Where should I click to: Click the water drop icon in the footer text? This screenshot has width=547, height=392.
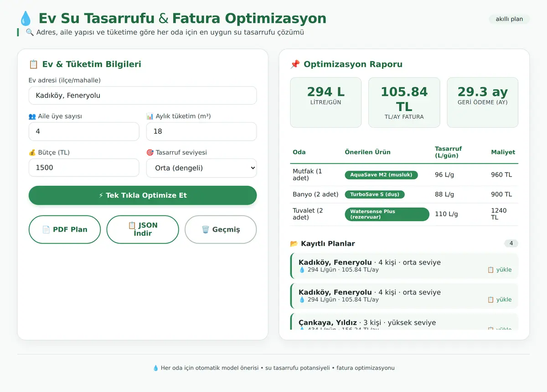pyautogui.click(x=155, y=368)
